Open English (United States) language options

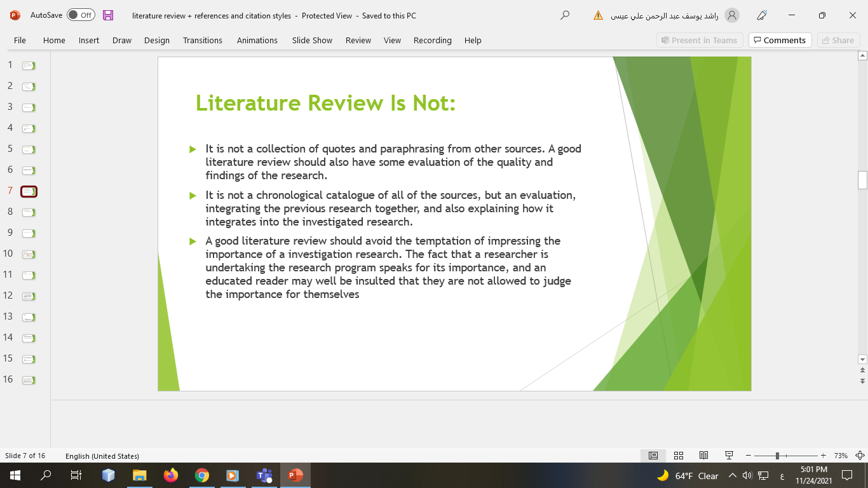coord(104,456)
